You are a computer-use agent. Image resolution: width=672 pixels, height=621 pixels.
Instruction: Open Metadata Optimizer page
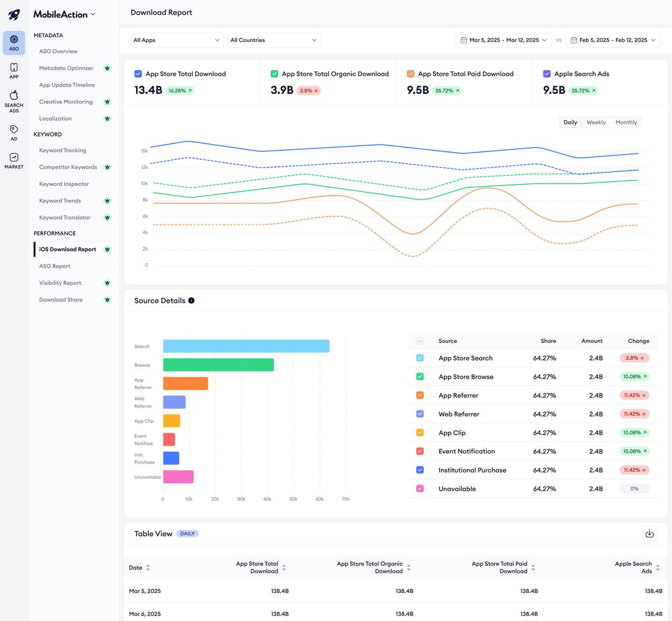66,68
